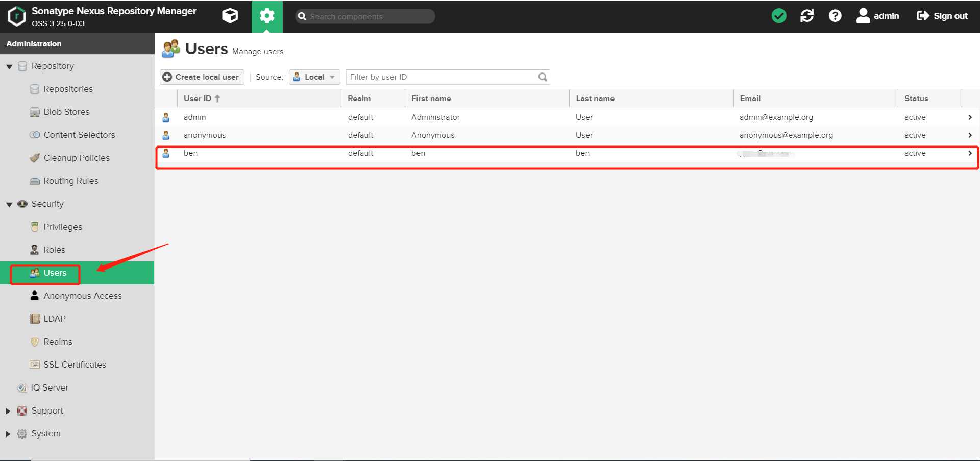
Task: Collapse the Security tree section
Action: pyautogui.click(x=9, y=204)
